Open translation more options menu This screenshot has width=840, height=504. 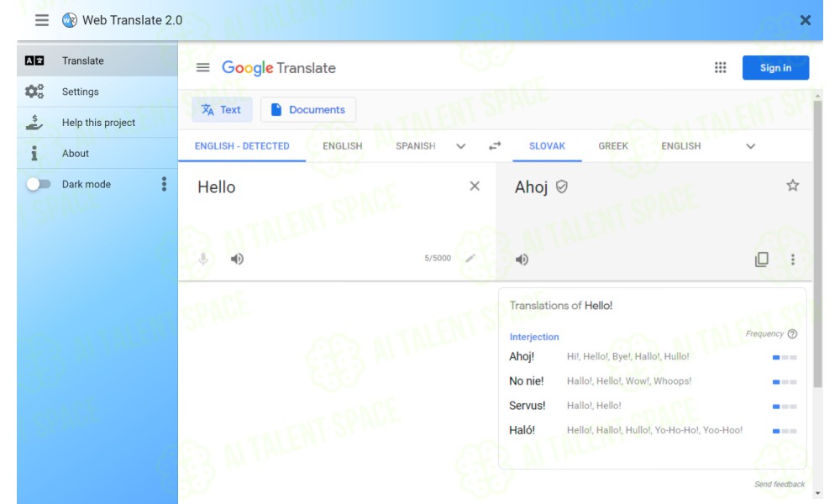click(x=793, y=260)
